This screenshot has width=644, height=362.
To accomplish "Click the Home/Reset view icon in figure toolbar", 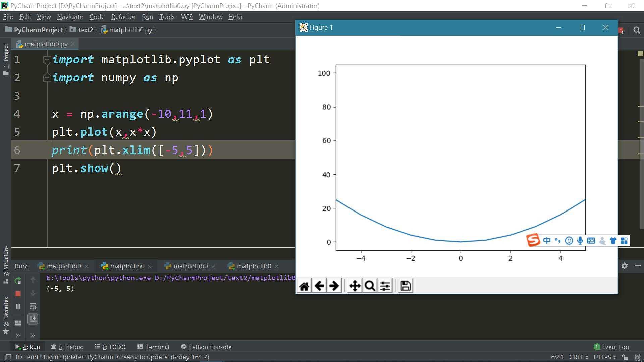I will point(304,286).
